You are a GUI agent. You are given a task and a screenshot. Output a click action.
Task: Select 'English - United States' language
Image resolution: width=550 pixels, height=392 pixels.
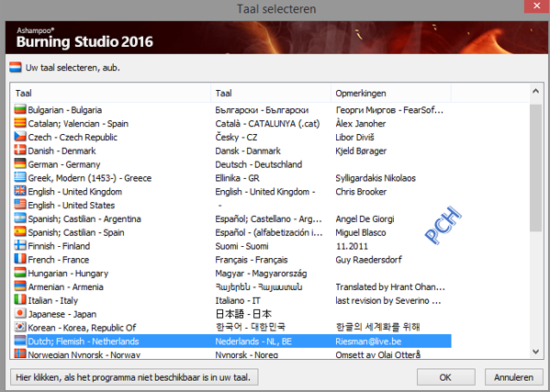72,206
